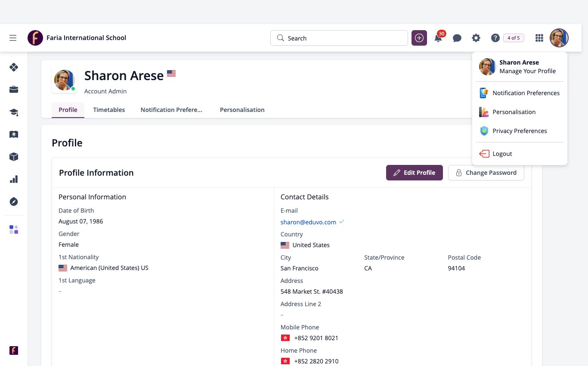The height and width of the screenshot is (366, 588).
Task: Open the messages chat bubble icon
Action: coord(457,38)
